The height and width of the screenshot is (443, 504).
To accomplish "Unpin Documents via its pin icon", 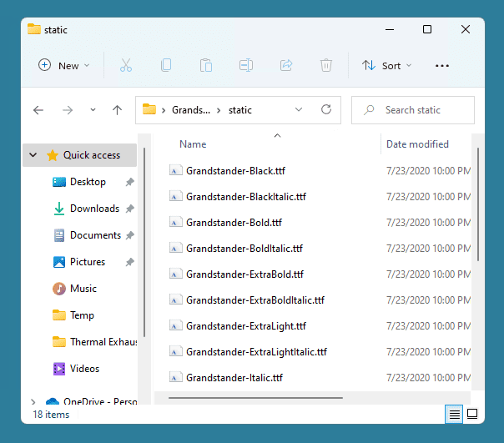I will click(129, 235).
